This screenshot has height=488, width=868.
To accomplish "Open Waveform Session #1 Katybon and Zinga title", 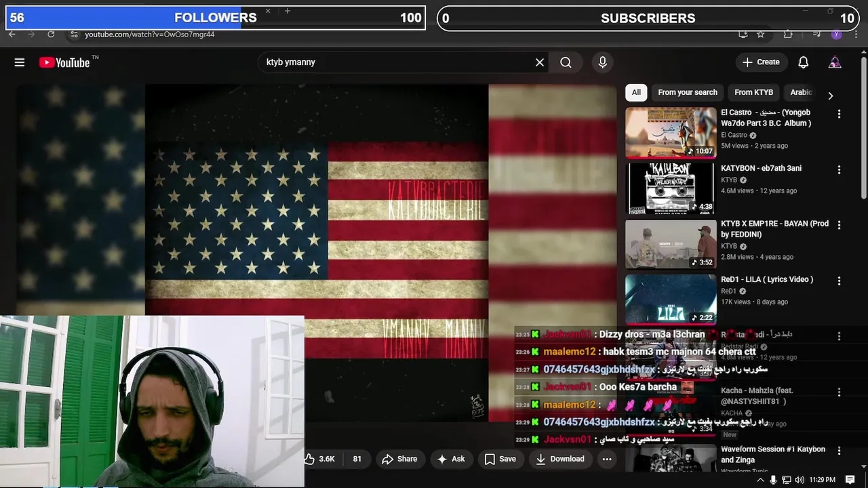I will point(773,454).
